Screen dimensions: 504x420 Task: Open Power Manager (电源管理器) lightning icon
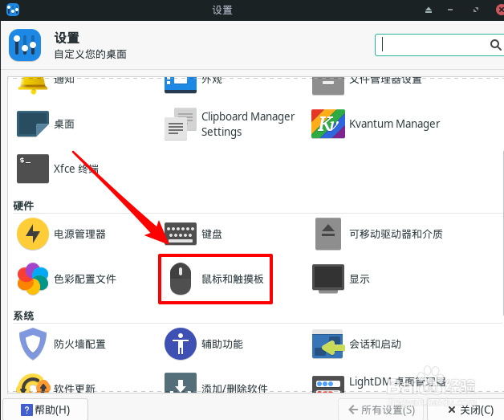coord(33,234)
